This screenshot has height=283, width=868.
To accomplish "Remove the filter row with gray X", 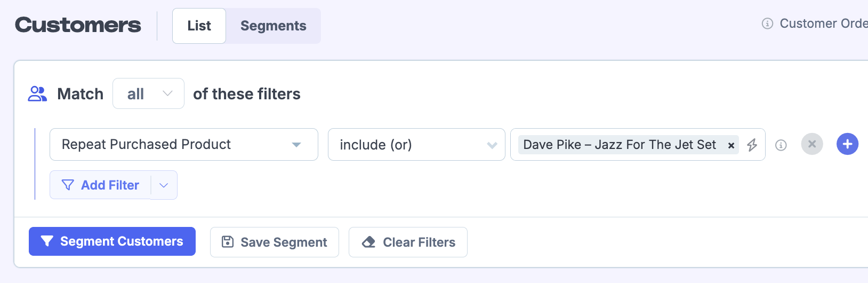I will pyautogui.click(x=811, y=144).
